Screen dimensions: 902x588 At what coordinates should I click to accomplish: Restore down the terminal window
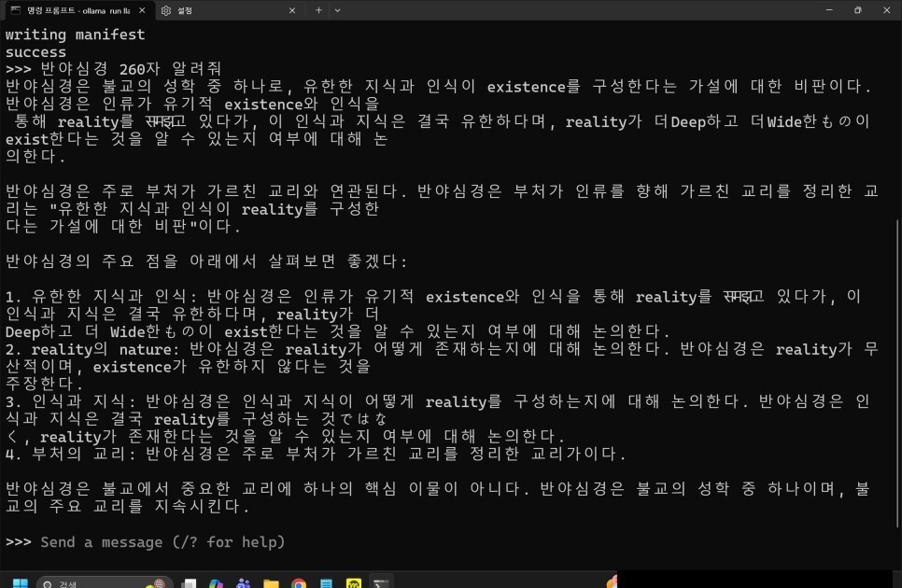click(858, 9)
